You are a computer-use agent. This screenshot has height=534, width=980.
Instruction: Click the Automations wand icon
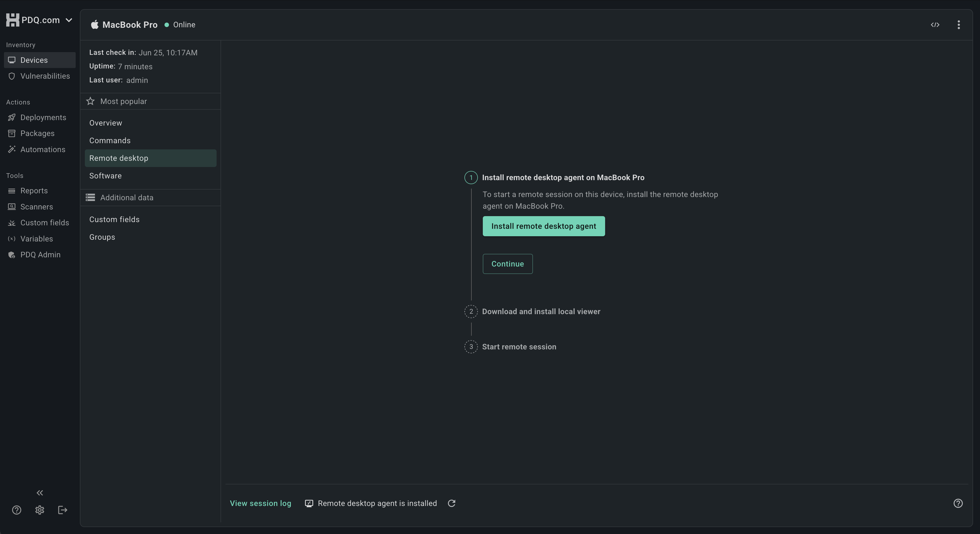[x=12, y=150]
